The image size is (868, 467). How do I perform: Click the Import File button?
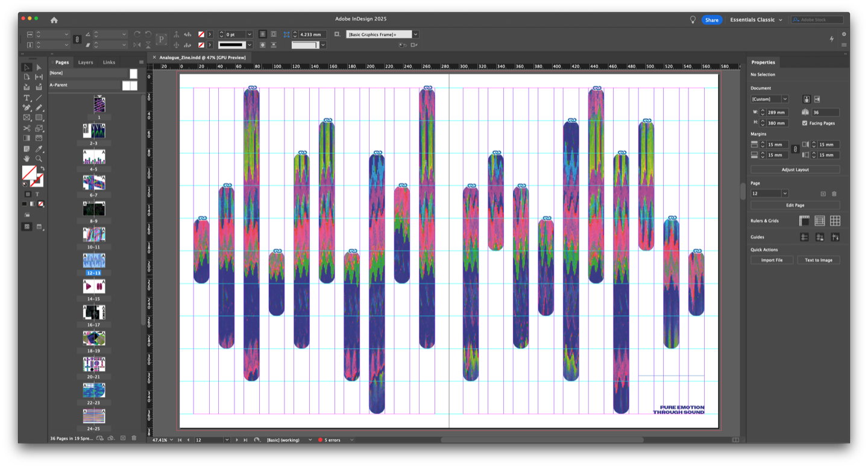coord(772,260)
